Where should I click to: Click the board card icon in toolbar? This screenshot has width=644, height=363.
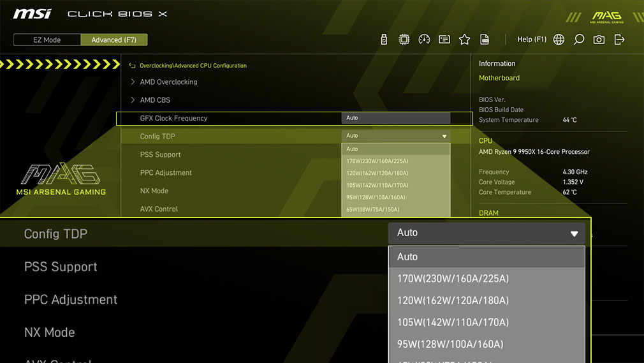tap(444, 40)
